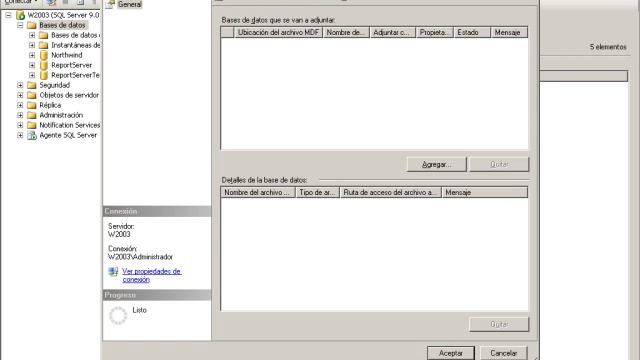
Task: Confirm with the Aceptar button
Action: click(451, 353)
